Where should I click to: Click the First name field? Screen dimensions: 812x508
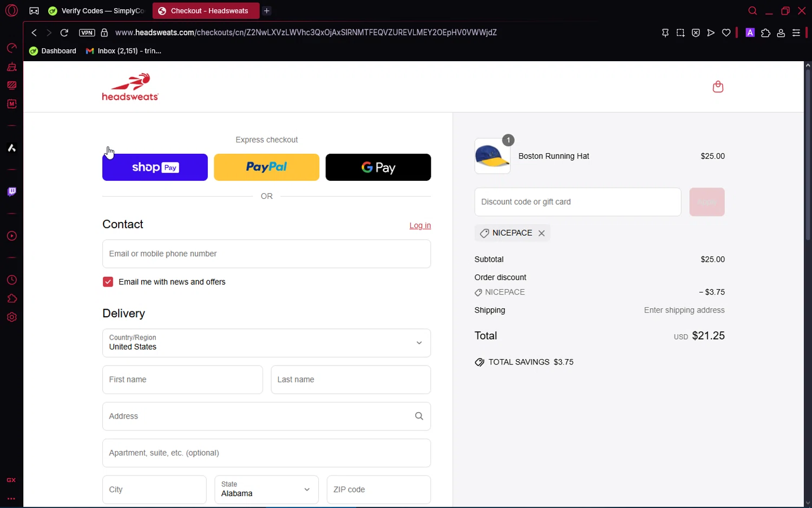(182, 380)
